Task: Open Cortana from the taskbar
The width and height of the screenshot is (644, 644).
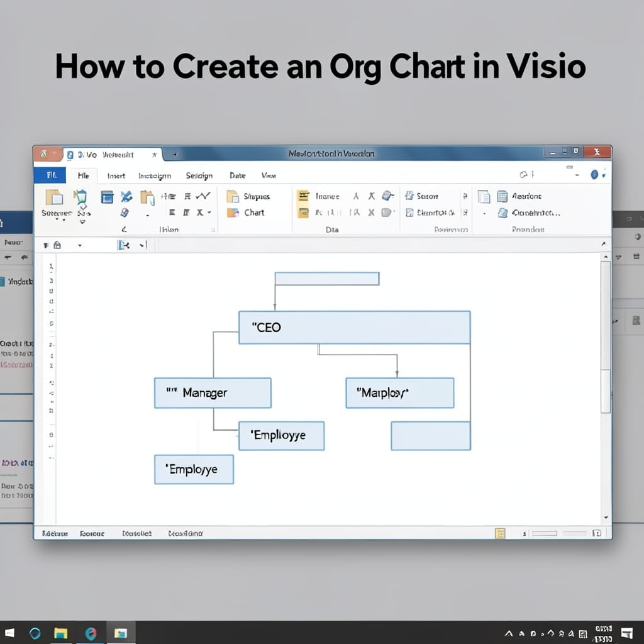Action: [x=35, y=633]
